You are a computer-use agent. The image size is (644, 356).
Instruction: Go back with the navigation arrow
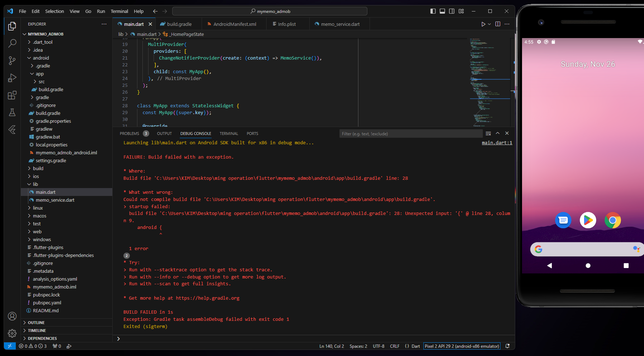[x=155, y=11]
